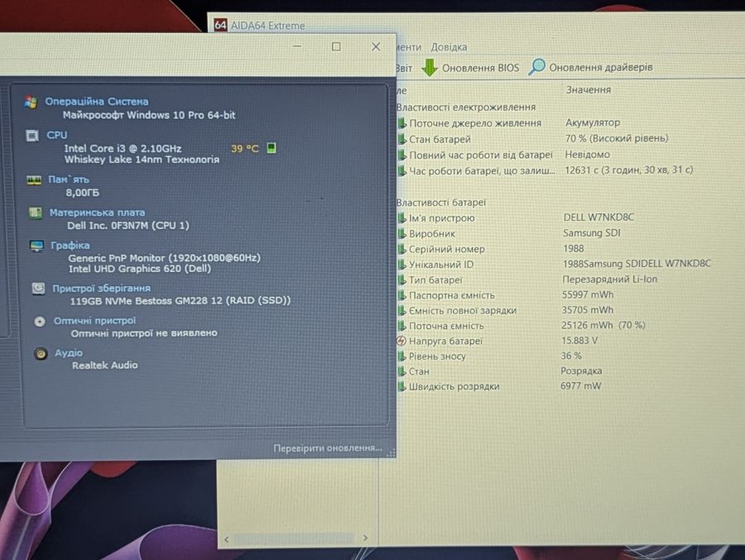Click the monitor icon beside Графіка
This screenshot has height=560, width=745.
tap(36, 246)
